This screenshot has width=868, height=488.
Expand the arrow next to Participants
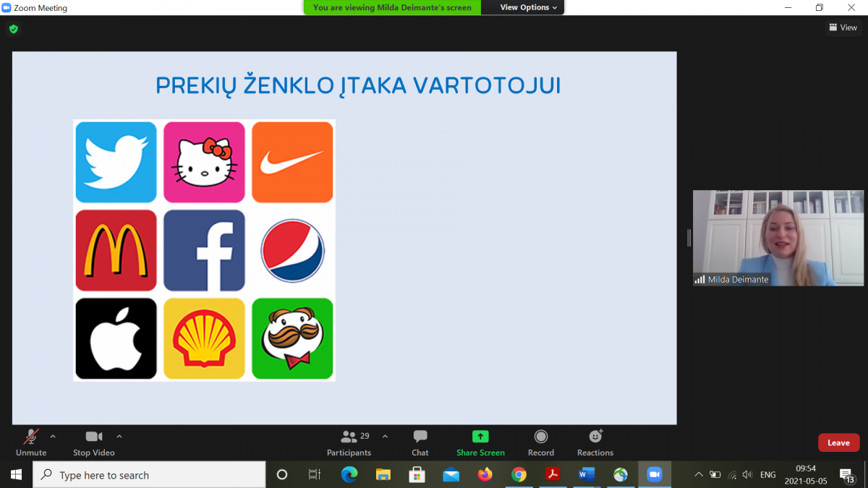(385, 437)
